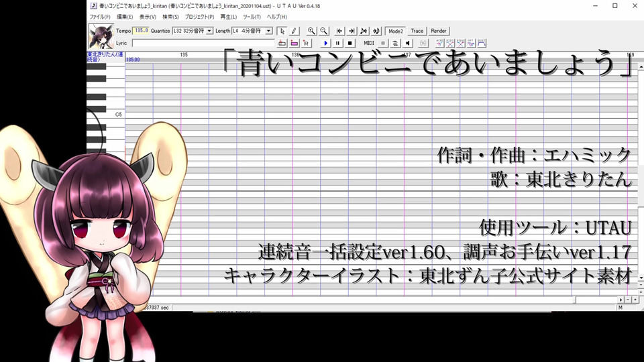This screenshot has width=644, height=362.
Task: Toggle the third curve display icon
Action: 461,43
